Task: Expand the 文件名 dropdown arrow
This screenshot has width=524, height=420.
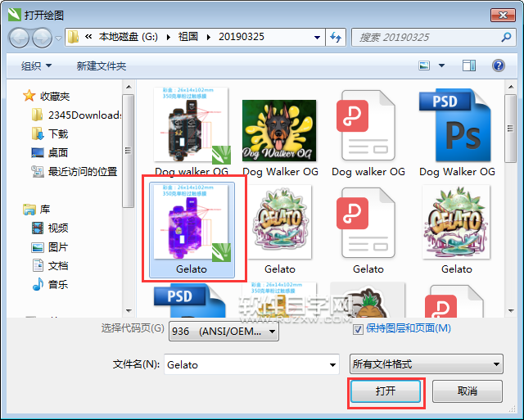Action: click(x=332, y=364)
